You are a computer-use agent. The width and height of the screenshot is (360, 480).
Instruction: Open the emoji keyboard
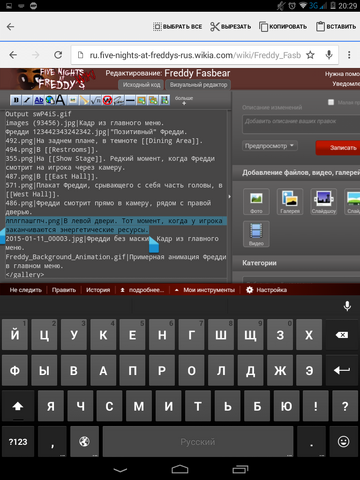[x=343, y=442]
